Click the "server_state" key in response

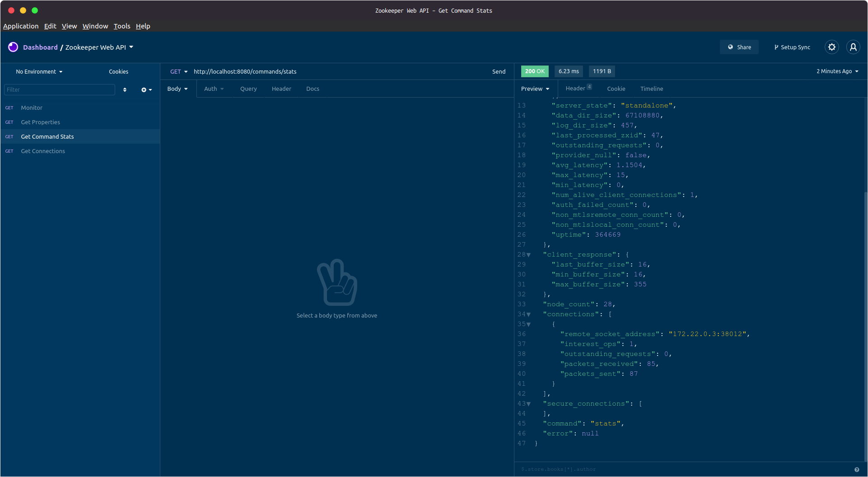pos(582,106)
